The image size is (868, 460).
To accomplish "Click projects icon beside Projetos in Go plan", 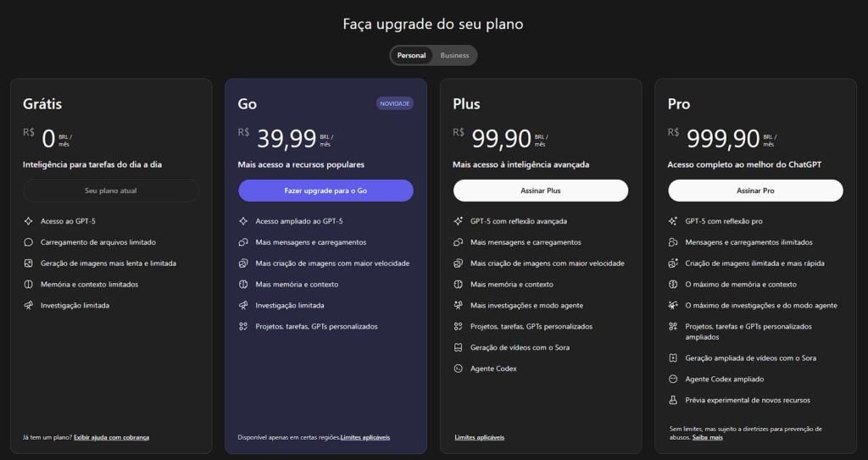I will (243, 326).
